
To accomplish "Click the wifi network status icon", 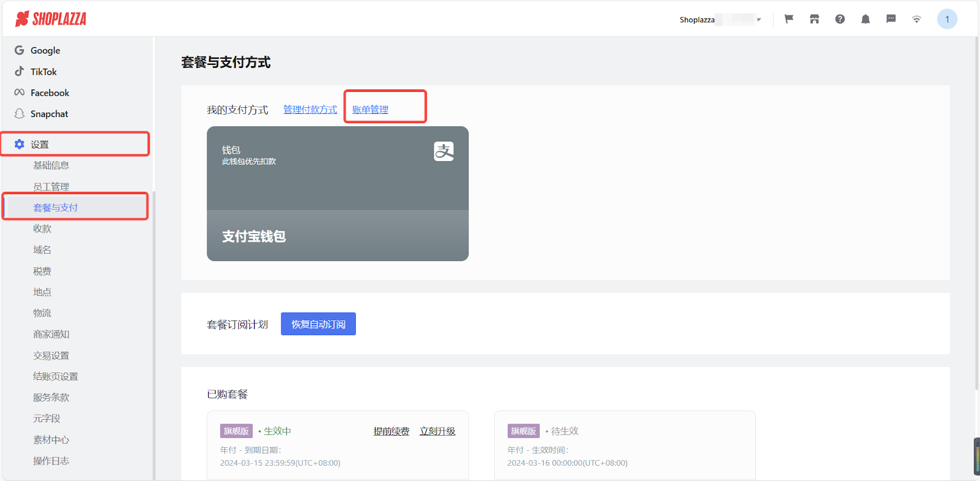I will pos(916,19).
